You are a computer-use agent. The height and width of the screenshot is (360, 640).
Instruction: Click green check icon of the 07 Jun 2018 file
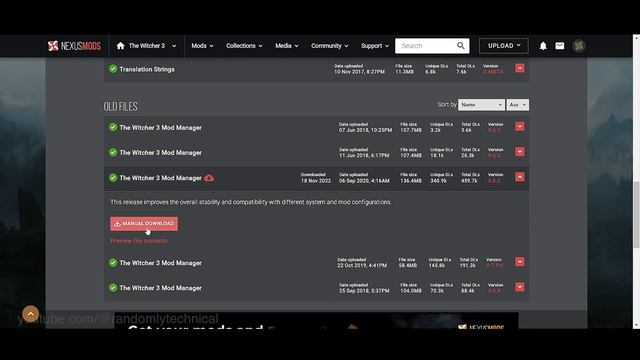pos(113,127)
